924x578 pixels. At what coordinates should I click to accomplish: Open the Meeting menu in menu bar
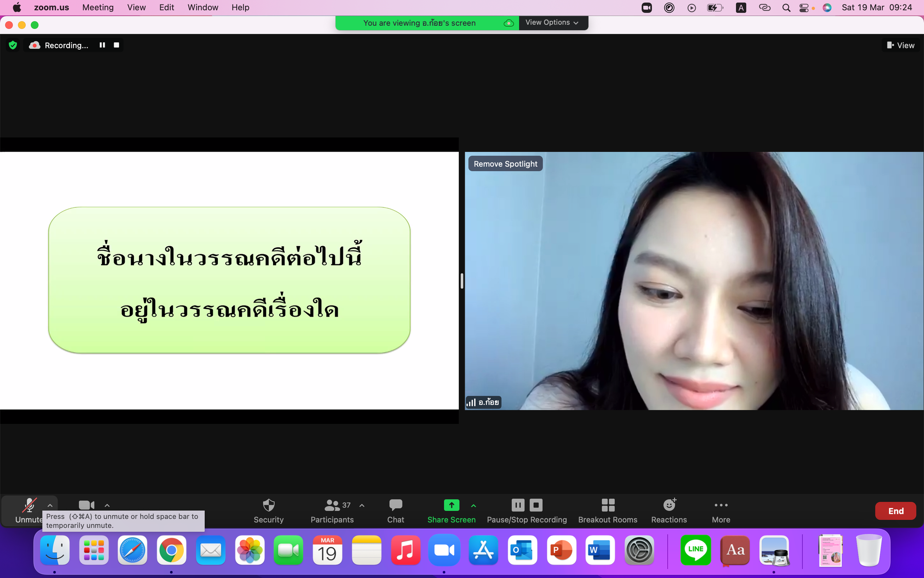(x=98, y=8)
